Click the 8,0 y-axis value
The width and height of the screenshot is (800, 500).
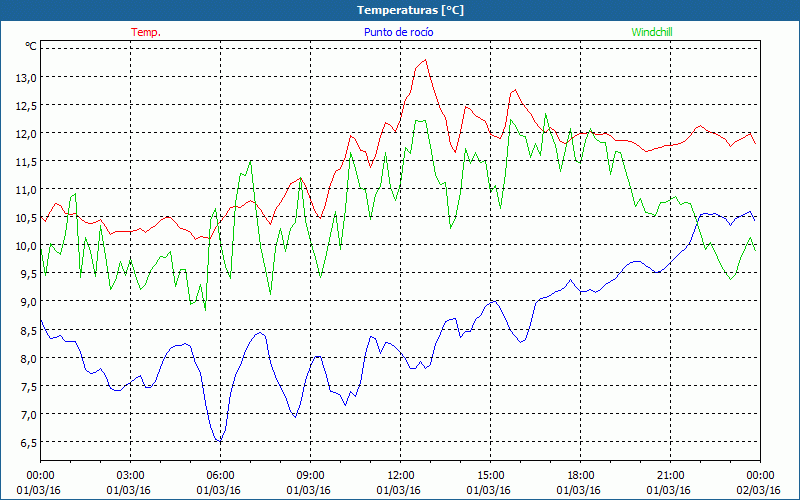point(29,359)
